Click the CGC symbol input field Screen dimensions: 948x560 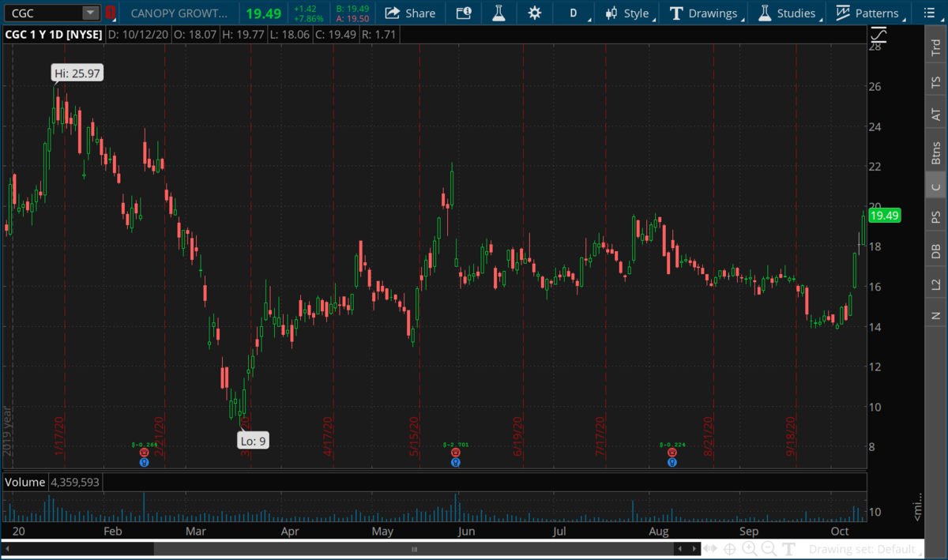43,13
